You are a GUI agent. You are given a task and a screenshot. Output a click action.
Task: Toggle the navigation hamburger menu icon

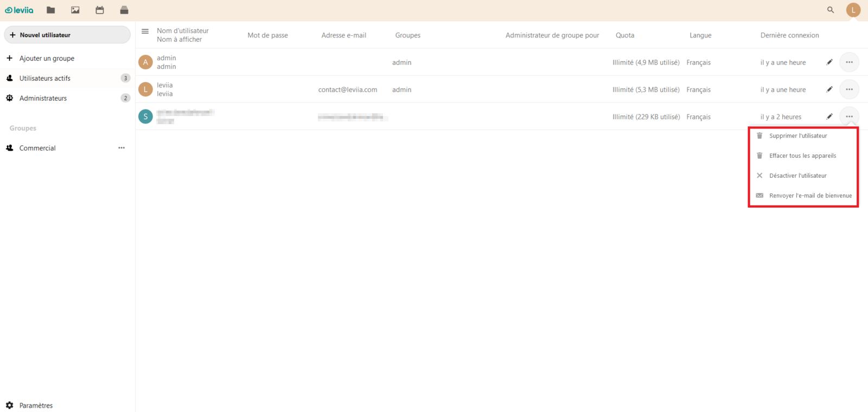coord(145,31)
